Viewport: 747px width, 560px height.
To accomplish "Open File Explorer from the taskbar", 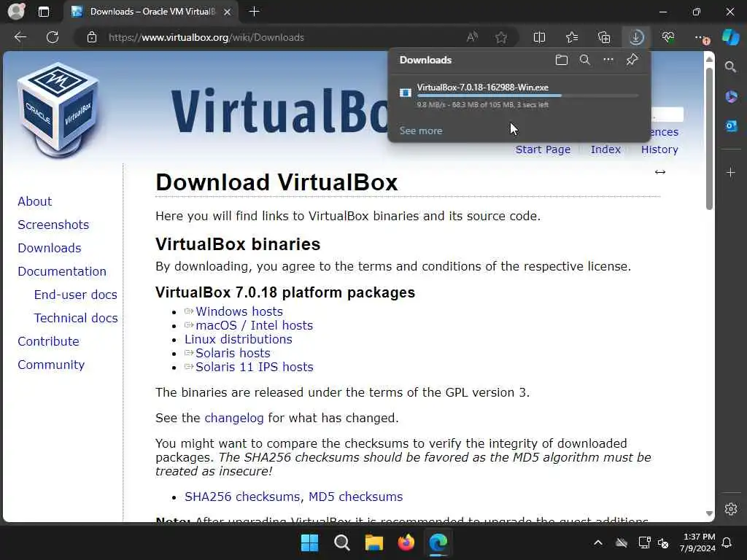I will pyautogui.click(x=374, y=542).
